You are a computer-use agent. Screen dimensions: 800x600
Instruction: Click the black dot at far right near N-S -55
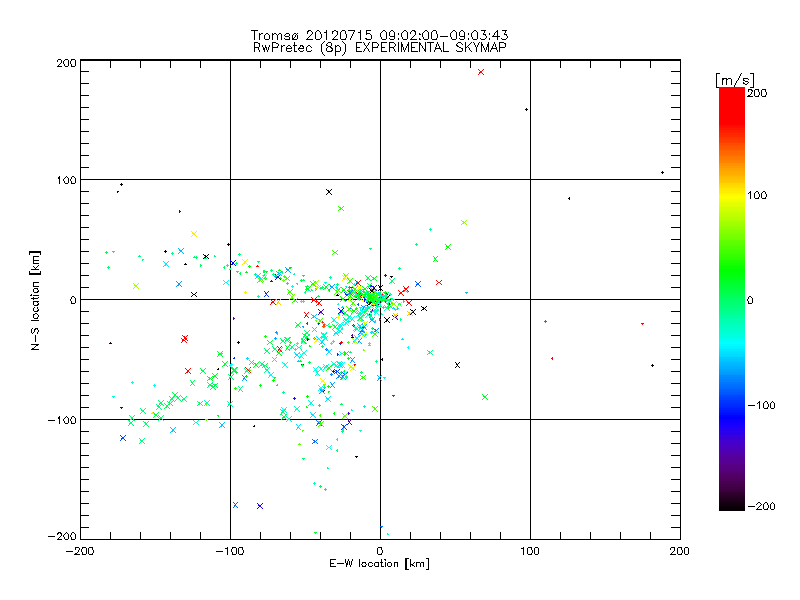653,365
